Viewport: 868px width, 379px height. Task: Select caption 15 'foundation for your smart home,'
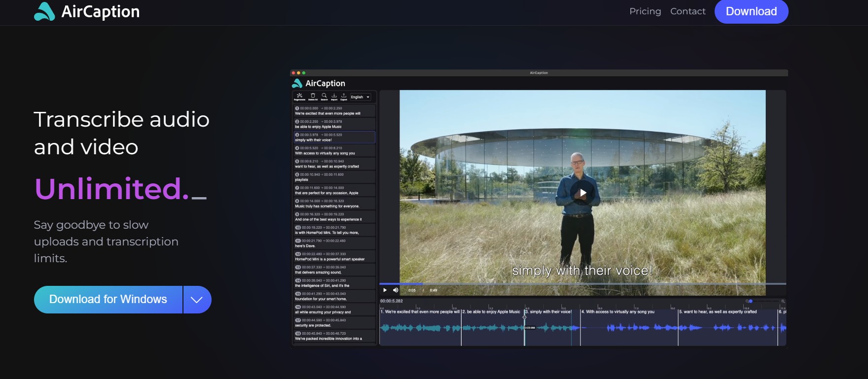click(x=335, y=296)
